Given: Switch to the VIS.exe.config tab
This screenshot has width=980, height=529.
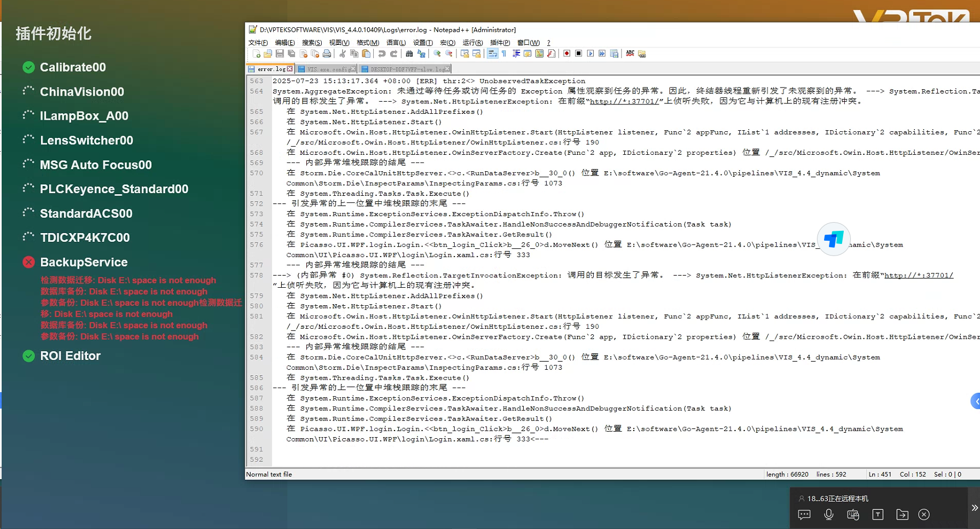Looking at the screenshot, I should tap(327, 69).
